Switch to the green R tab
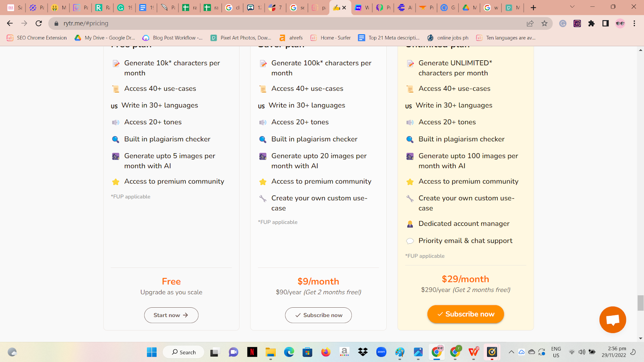 103,8
